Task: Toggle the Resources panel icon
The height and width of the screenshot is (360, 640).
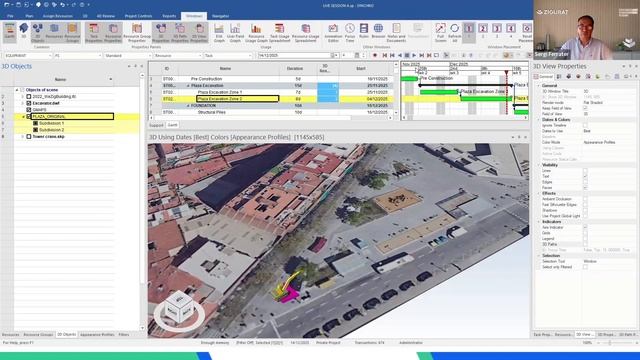Action: coord(54,32)
